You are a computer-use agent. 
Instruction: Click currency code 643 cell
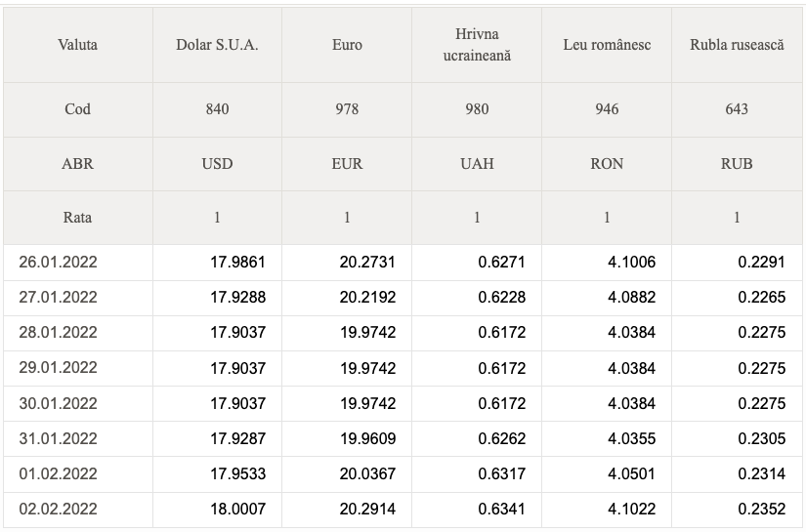(x=737, y=109)
